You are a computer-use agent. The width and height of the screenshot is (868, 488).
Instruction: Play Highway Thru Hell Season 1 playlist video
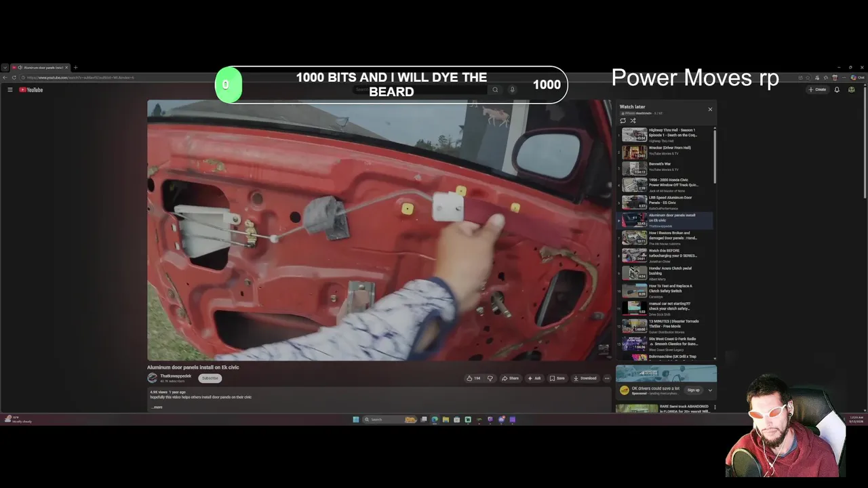click(666, 134)
